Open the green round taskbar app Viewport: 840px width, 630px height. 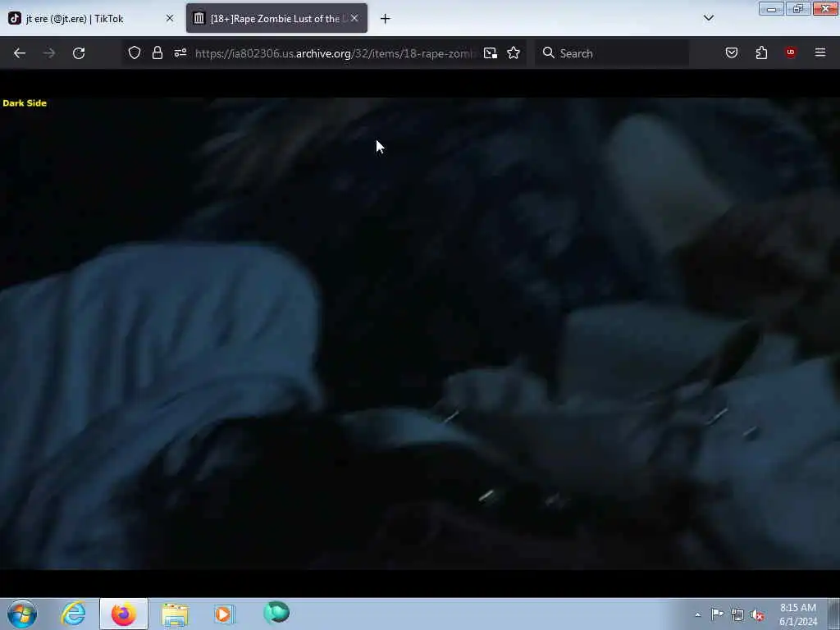click(276, 613)
